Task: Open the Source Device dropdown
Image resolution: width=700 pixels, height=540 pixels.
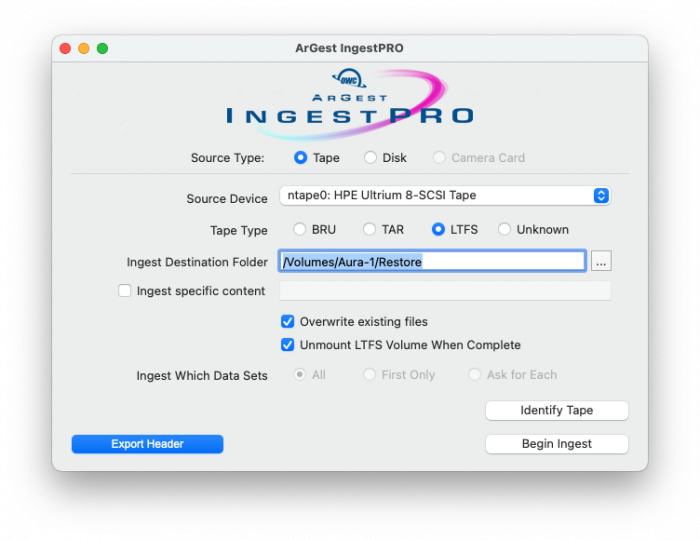Action: point(445,195)
